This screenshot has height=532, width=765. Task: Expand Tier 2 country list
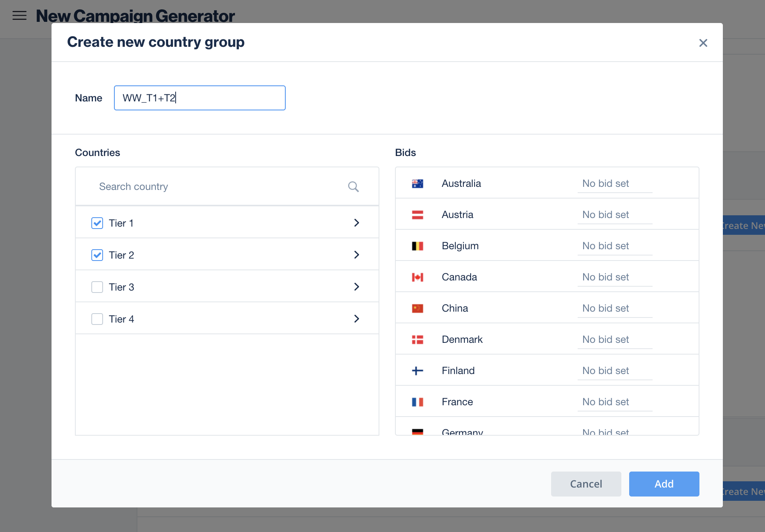coord(356,255)
